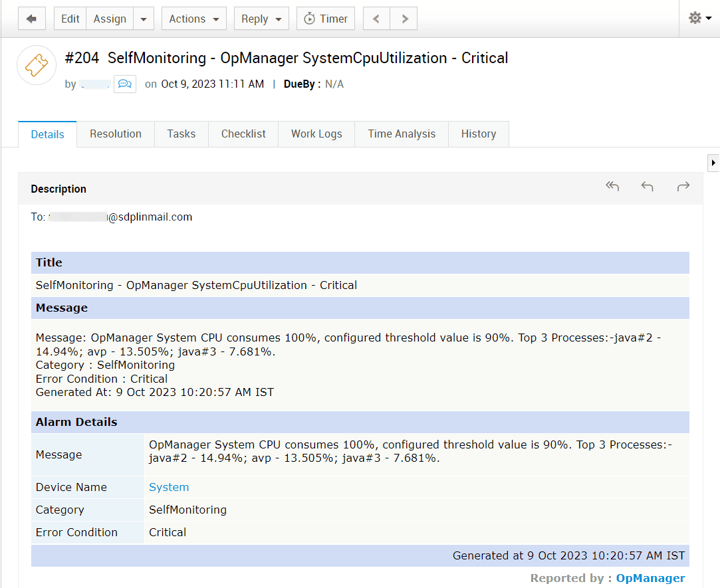Image resolution: width=720 pixels, height=588 pixels.
Task: Click the 'Generated At: 9 Oct 2023' line
Action: click(155, 393)
